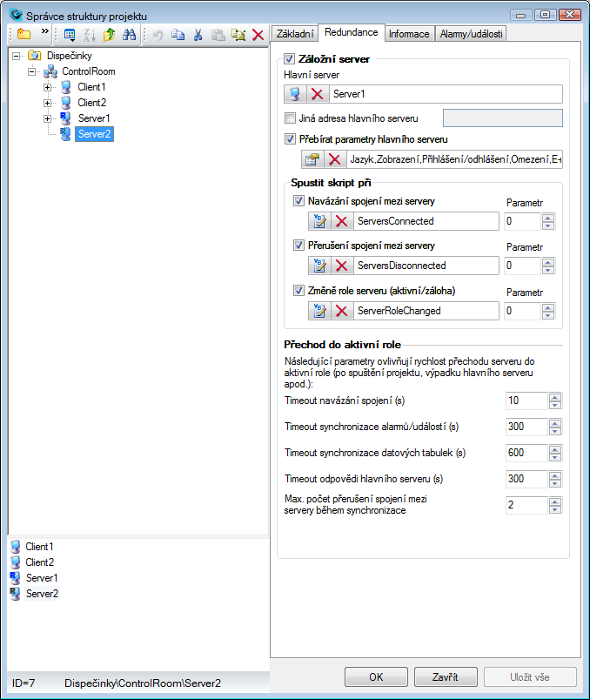The height and width of the screenshot is (700, 590).
Task: Enable Jiná adresa hlavního serveru checkbox
Action: (290, 118)
